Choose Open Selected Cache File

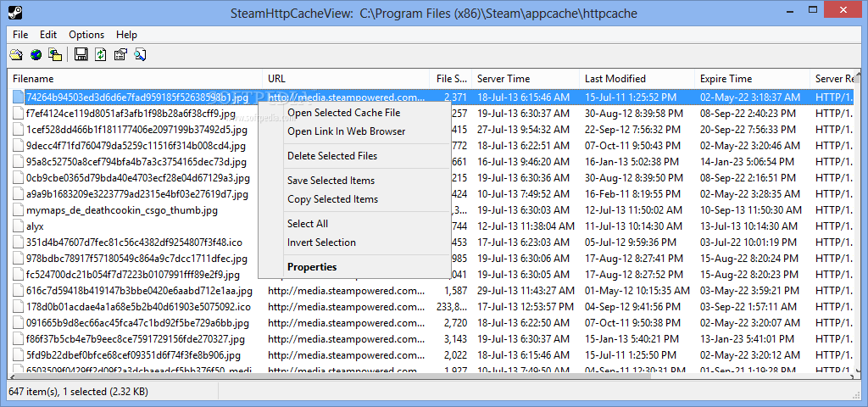click(354, 113)
